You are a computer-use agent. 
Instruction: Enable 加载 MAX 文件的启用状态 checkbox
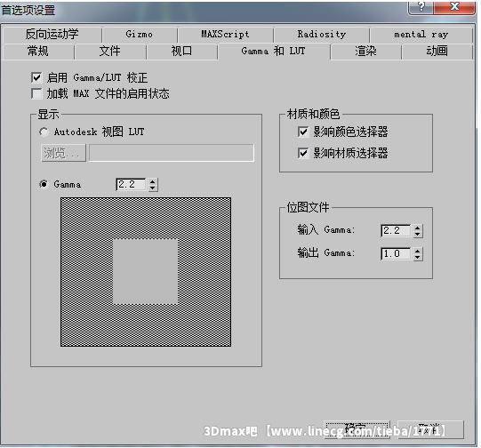click(x=36, y=93)
